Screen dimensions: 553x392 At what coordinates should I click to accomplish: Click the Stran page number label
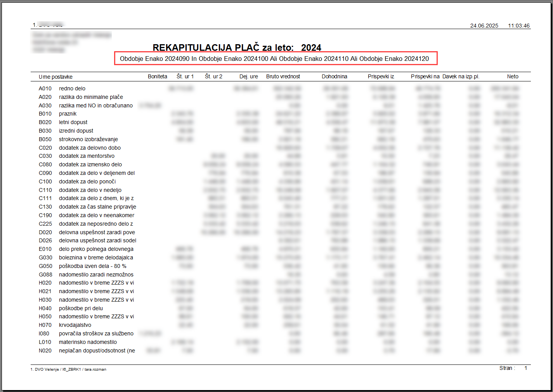pyautogui.click(x=507, y=368)
